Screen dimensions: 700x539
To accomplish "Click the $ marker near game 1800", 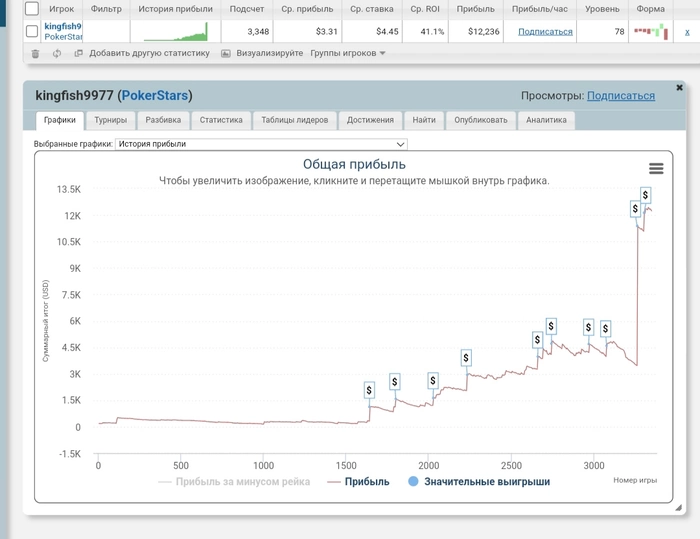I will [394, 382].
